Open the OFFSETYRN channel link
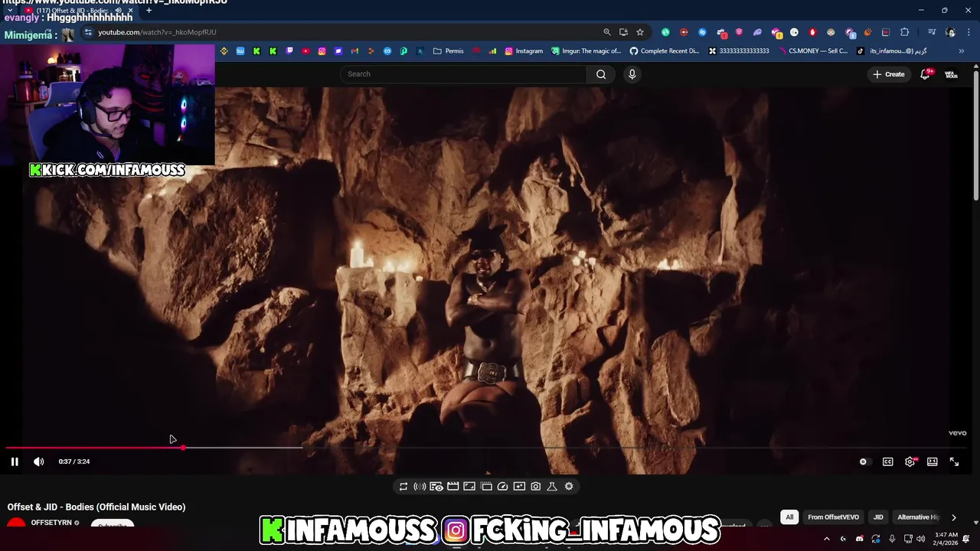This screenshot has height=551, width=980. click(x=51, y=523)
